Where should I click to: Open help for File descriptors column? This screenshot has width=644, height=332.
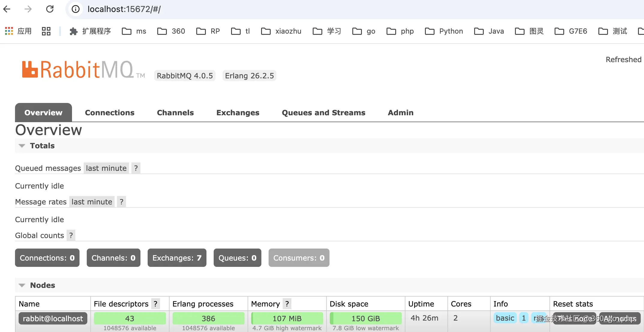pos(155,304)
